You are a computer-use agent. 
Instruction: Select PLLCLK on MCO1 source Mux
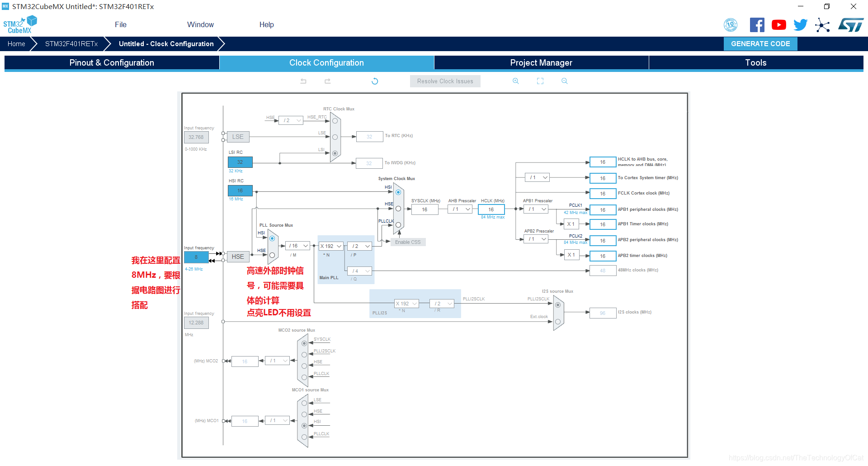(304, 437)
